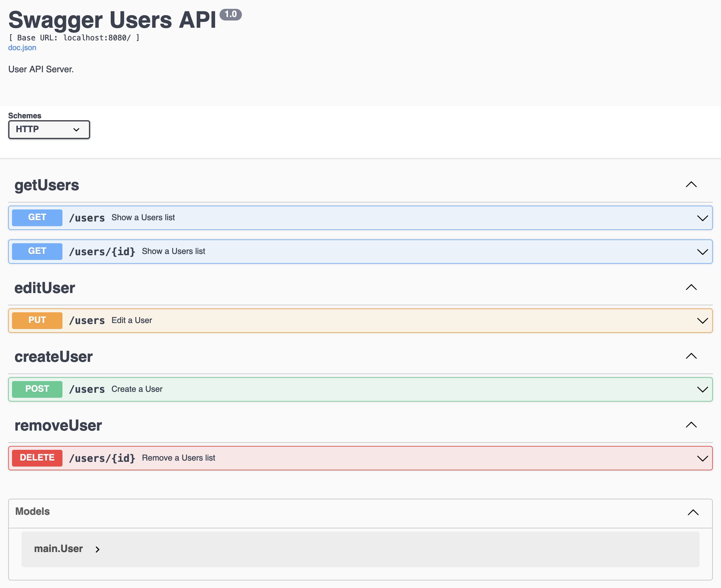The width and height of the screenshot is (721, 588).
Task: Click the 'Show a Users list' summary for /users/{id}
Action: (173, 251)
